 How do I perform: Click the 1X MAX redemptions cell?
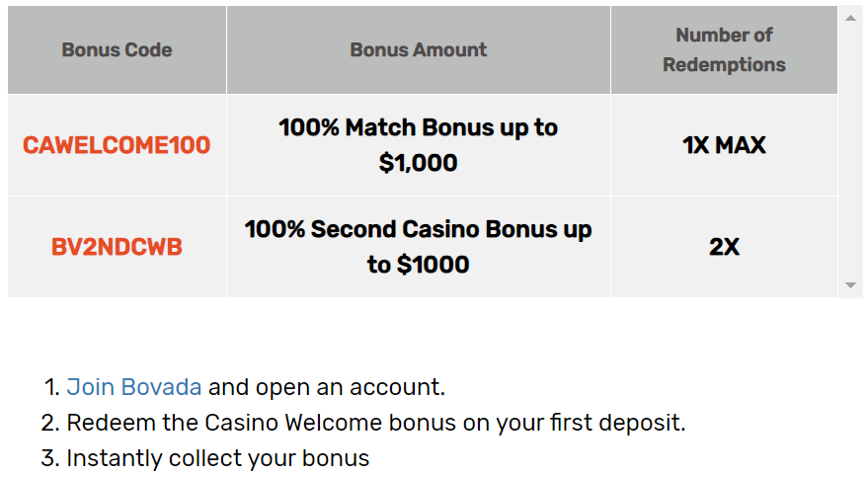724,145
